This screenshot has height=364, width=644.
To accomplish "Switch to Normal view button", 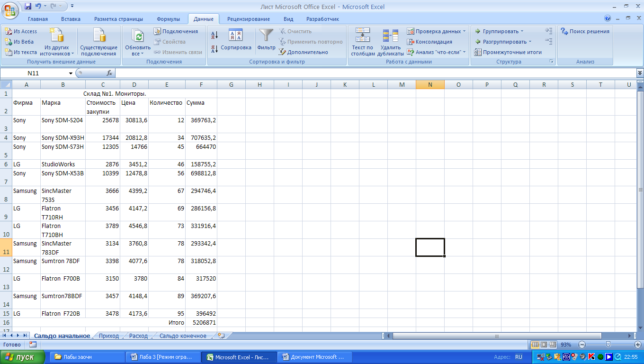I will coord(535,345).
